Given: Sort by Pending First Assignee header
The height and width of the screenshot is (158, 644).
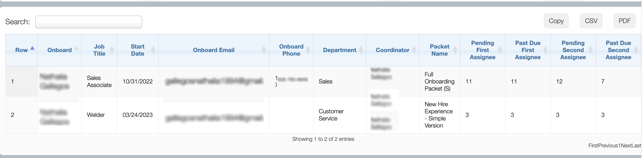Looking at the screenshot, I should pos(483,50).
